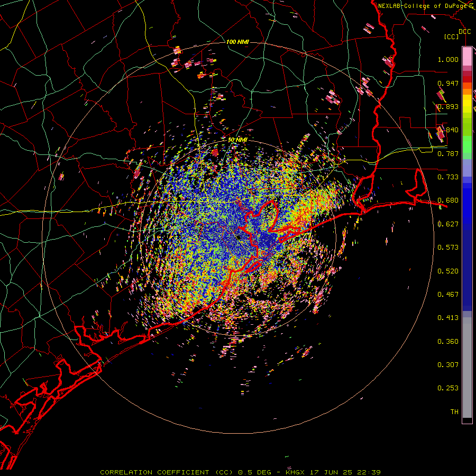Click the 0.680 scale value

(x=448, y=200)
